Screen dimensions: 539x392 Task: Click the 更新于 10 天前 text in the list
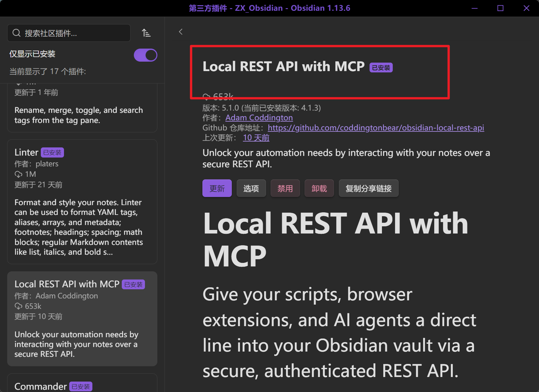[39, 317]
